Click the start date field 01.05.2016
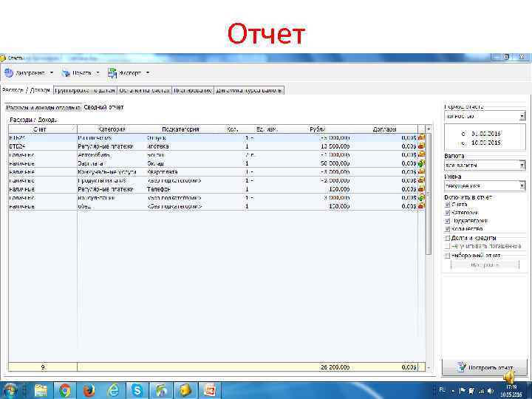The height and width of the screenshot is (399, 532). [485, 134]
